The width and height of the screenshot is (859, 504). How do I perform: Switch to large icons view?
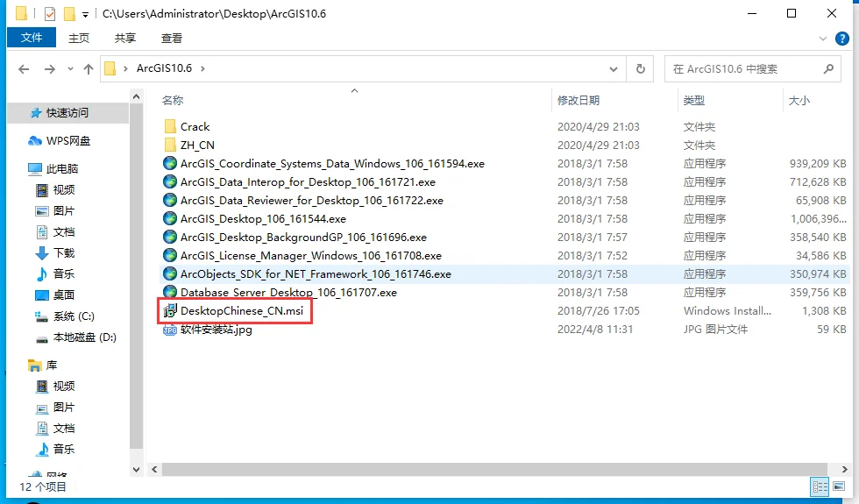[839, 486]
